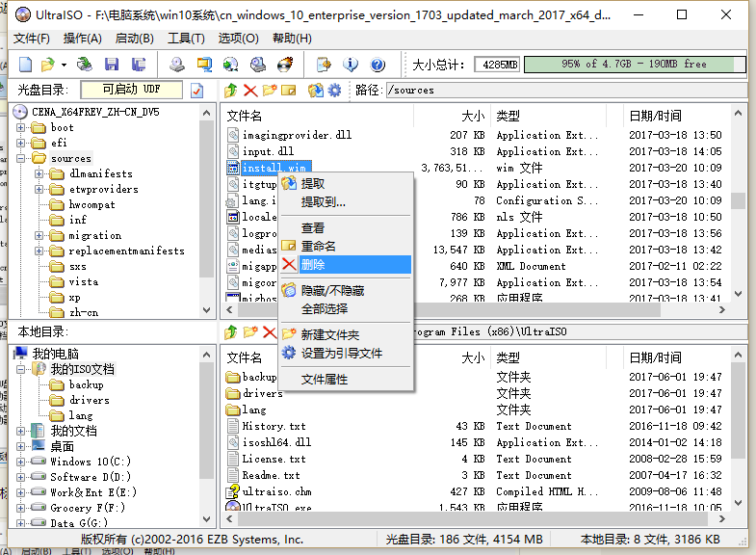This screenshot has width=756, height=555.
Task: Expand the boot folder tree node
Action: [21, 128]
